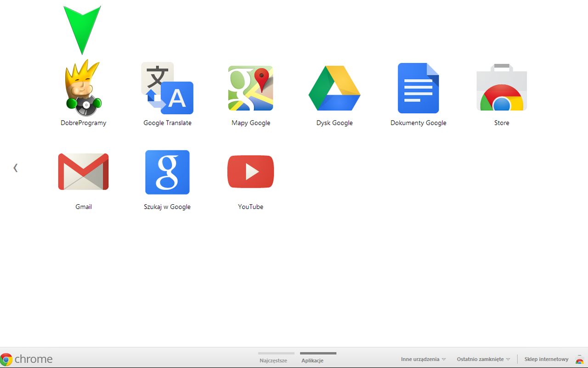Open the DobreProgramy app icon
This screenshot has height=368, width=588.
[x=83, y=88]
